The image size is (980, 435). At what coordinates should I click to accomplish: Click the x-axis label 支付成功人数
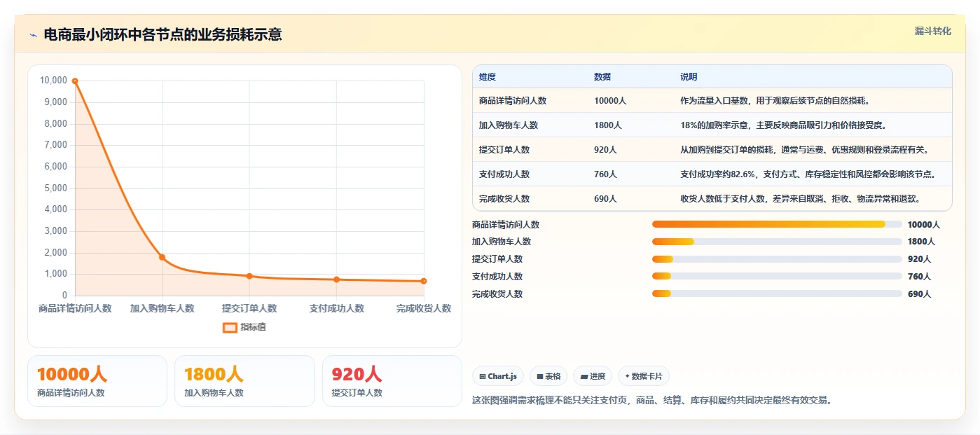pyautogui.click(x=336, y=308)
